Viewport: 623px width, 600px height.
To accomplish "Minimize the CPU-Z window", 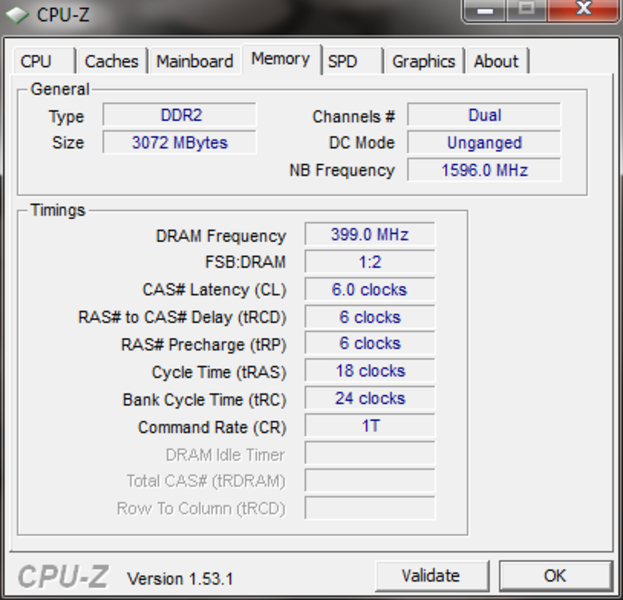I will point(484,10).
